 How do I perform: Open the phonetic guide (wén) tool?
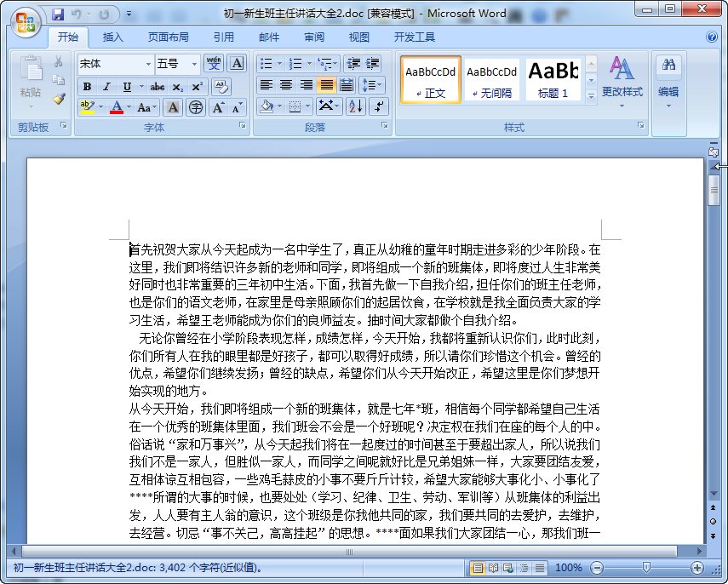point(214,63)
